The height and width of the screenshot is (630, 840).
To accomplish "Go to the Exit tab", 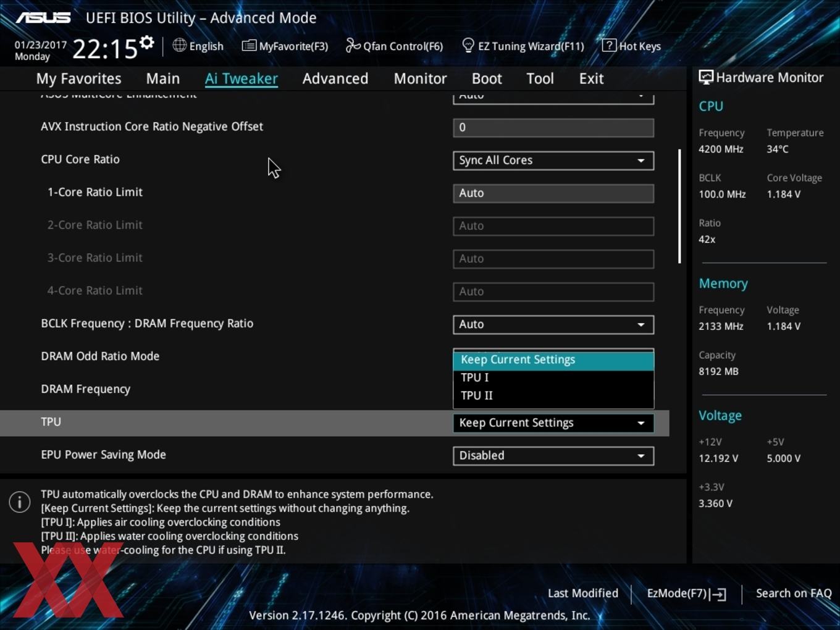I will (x=591, y=78).
